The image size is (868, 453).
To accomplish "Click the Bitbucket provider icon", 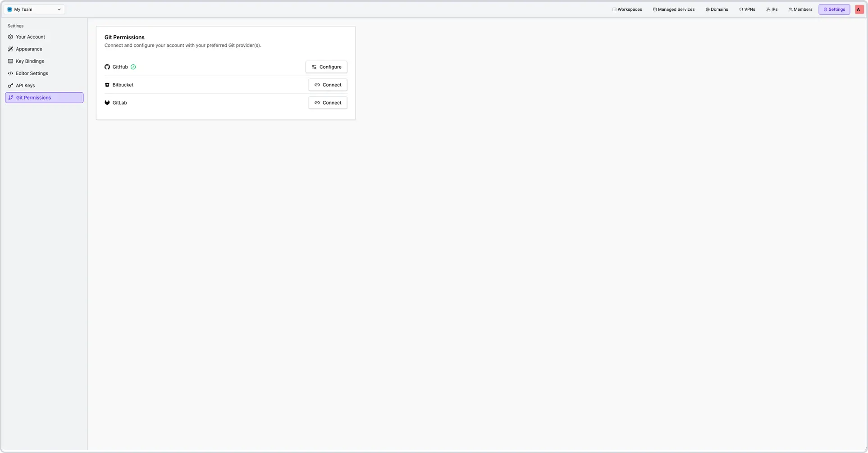I will 107,85.
